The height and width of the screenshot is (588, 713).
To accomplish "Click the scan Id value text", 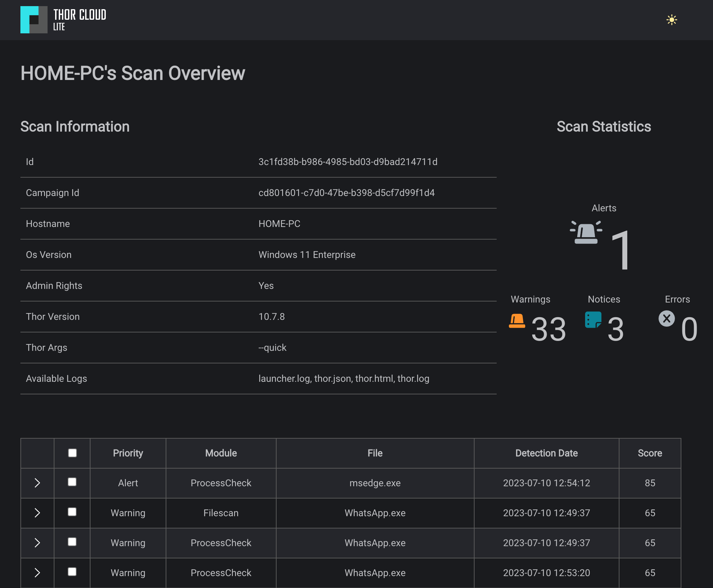I will (348, 162).
